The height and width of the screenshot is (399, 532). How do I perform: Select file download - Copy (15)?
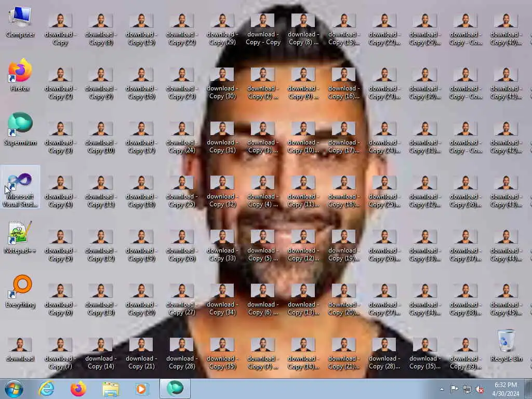pos(141,30)
